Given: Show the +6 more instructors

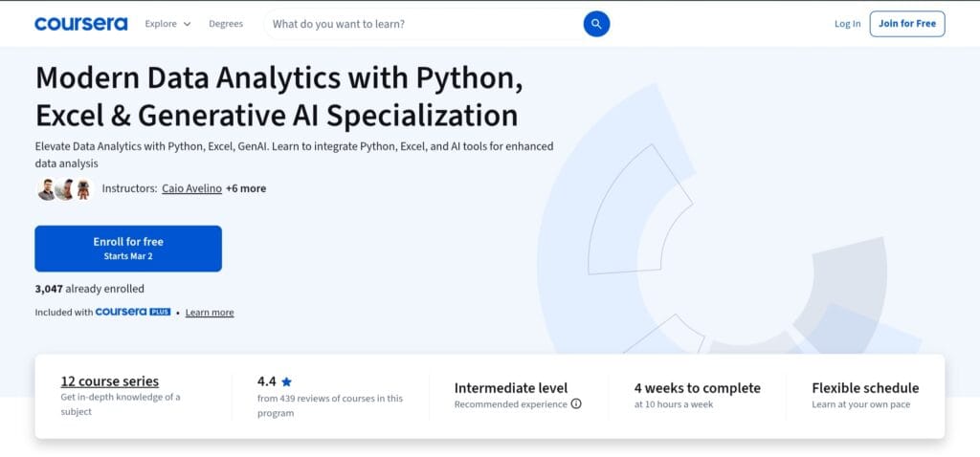Looking at the screenshot, I should point(246,188).
